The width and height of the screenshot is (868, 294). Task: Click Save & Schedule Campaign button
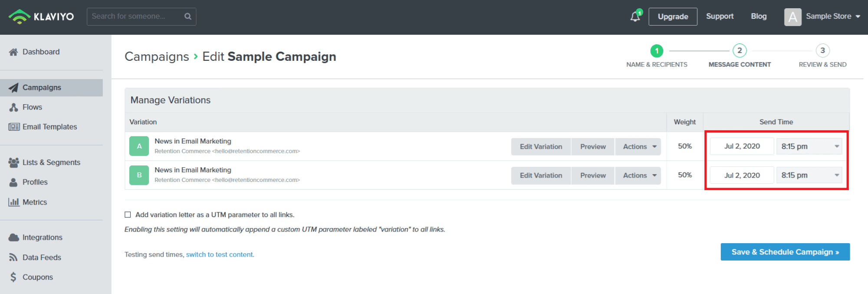(x=785, y=252)
